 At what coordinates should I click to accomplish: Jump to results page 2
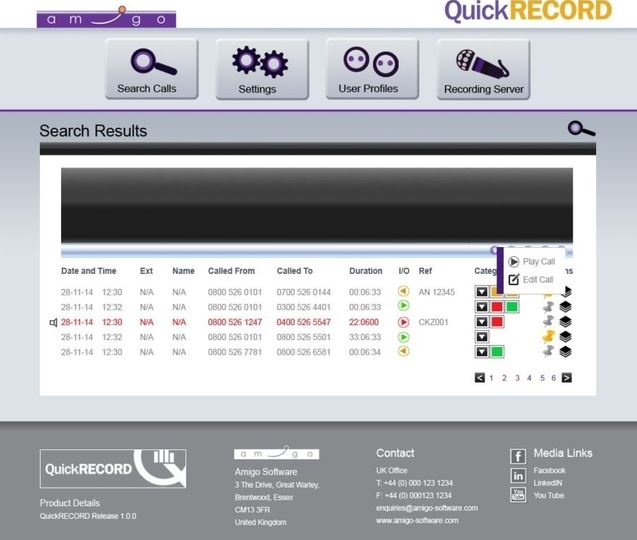[x=504, y=378]
